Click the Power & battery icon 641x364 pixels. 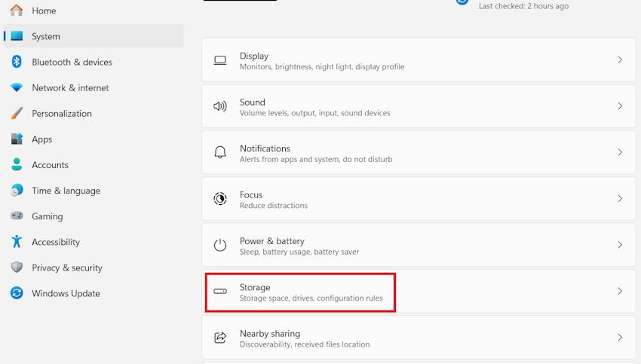[x=220, y=245]
